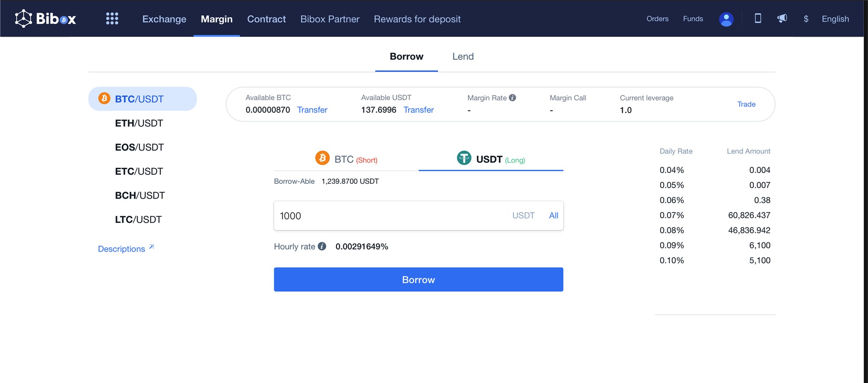Click the borrow amount input field
The image size is (868, 383).
[391, 216]
